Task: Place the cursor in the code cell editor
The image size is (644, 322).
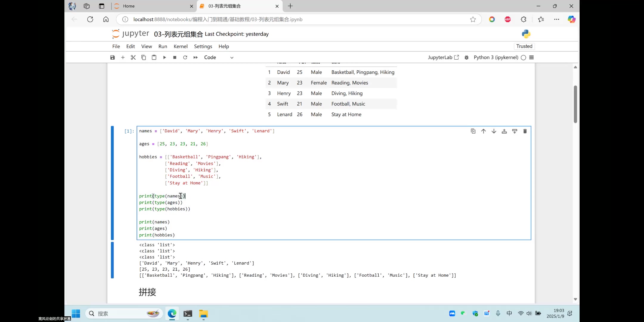Action: coord(334,183)
